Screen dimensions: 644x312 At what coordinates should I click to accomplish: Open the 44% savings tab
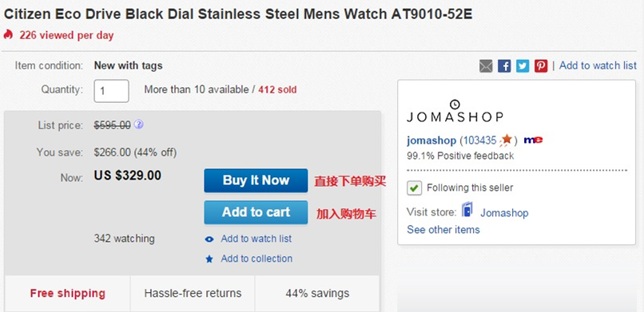click(317, 294)
